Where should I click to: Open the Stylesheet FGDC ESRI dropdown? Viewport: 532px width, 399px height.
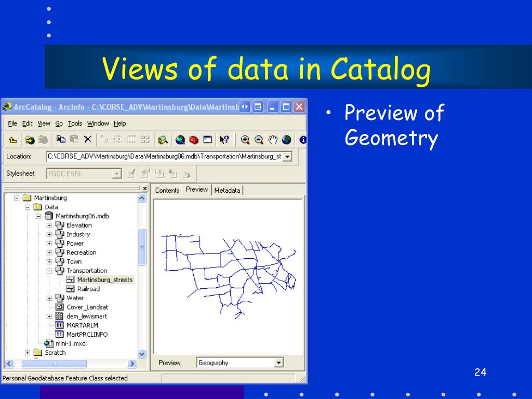point(116,174)
